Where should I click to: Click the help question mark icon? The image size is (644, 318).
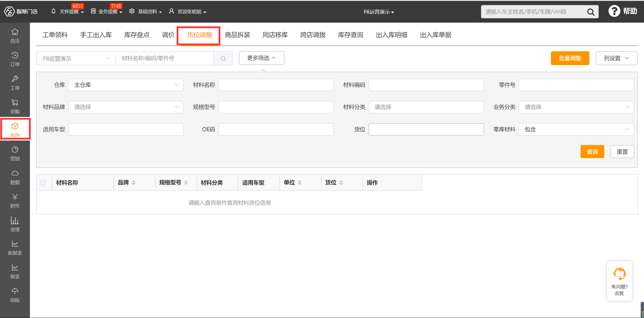pos(614,11)
